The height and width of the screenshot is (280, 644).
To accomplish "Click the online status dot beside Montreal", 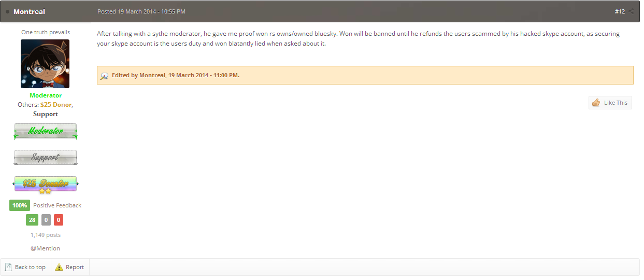I will pos(8,12).
